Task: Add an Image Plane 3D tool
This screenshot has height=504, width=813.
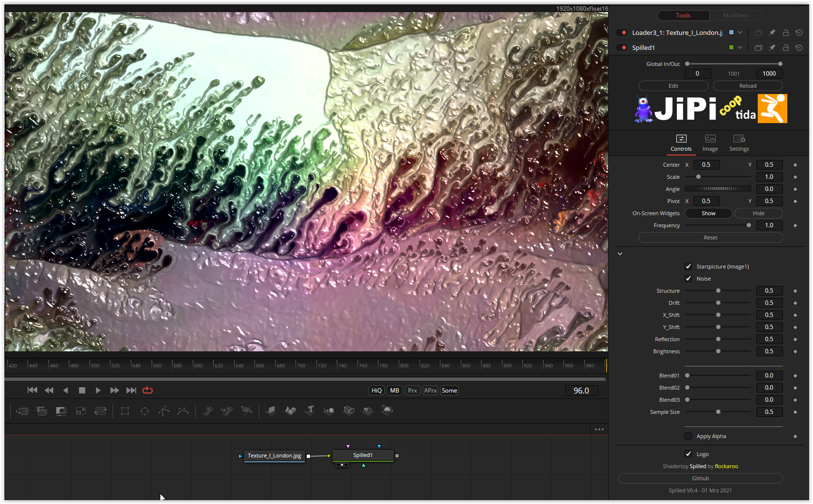Action: coord(271,411)
